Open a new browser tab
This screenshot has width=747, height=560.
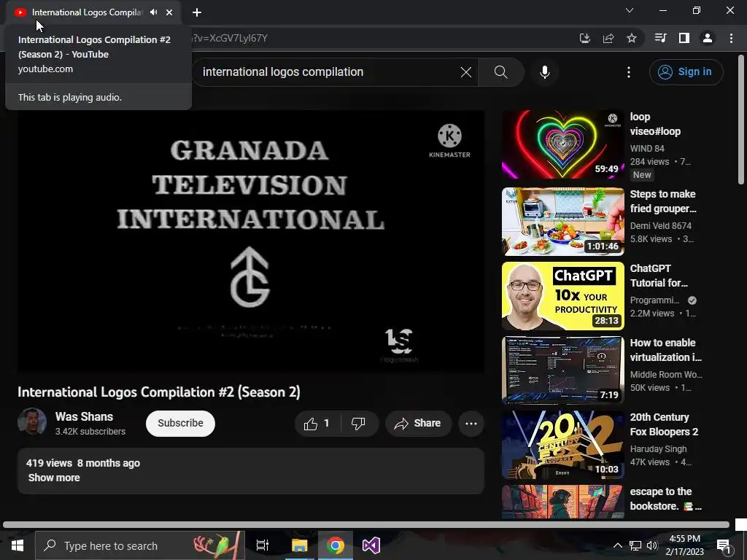pos(197,12)
